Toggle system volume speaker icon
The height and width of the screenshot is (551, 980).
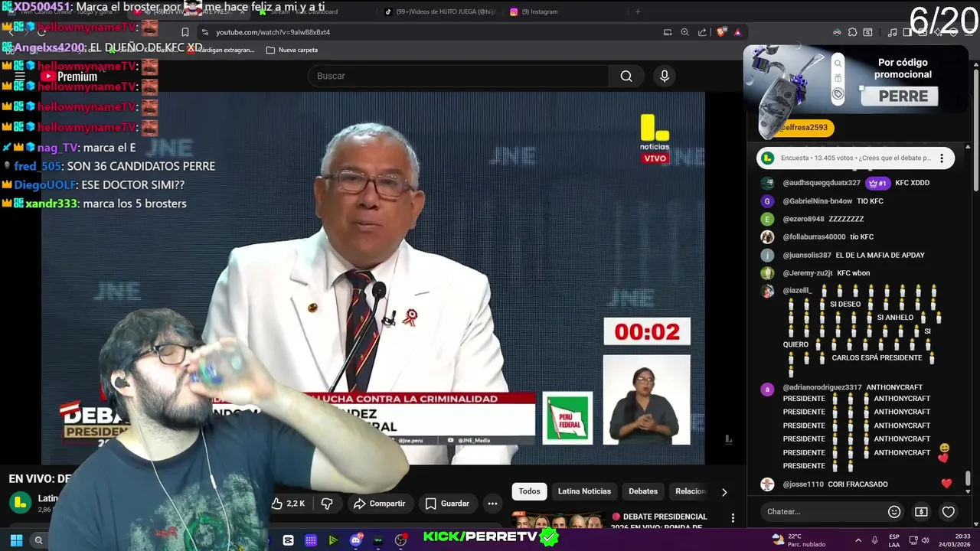point(925,540)
